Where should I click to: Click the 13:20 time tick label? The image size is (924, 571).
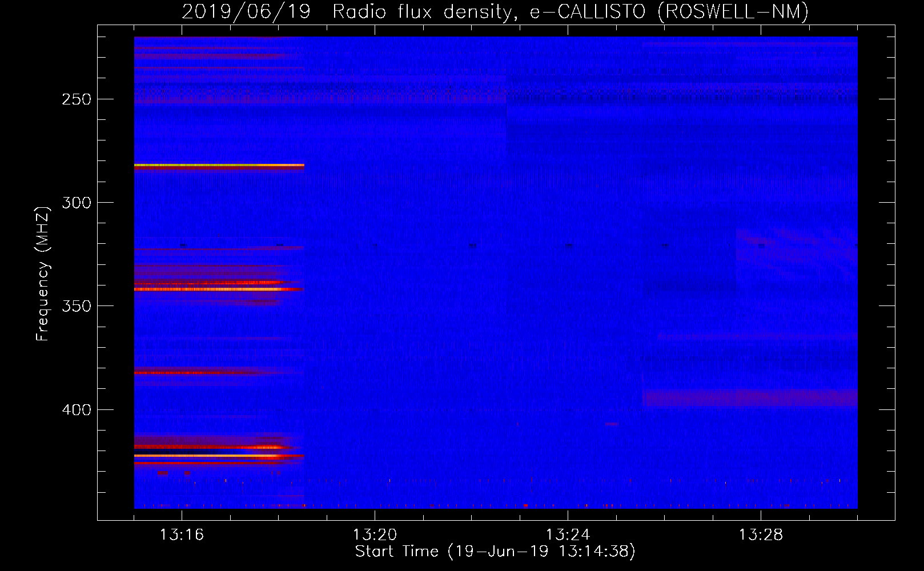tap(375, 534)
